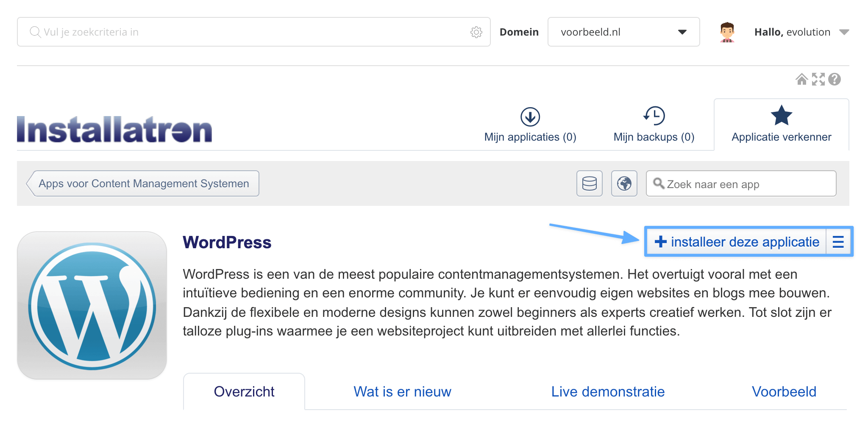Click the search settings gear icon
This screenshot has height=427, width=868.
pos(476,32)
